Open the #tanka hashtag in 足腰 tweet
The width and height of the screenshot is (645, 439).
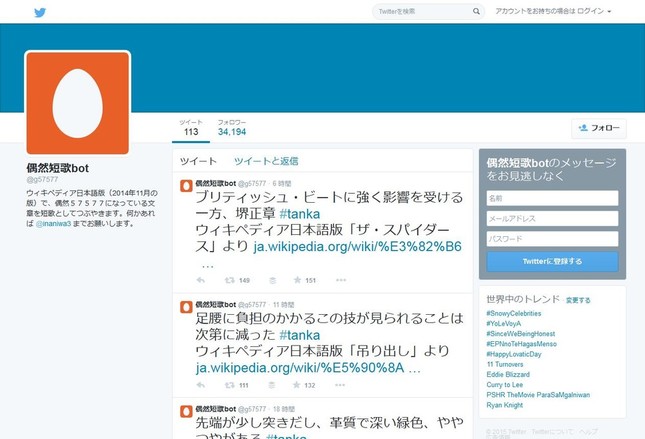click(x=299, y=335)
